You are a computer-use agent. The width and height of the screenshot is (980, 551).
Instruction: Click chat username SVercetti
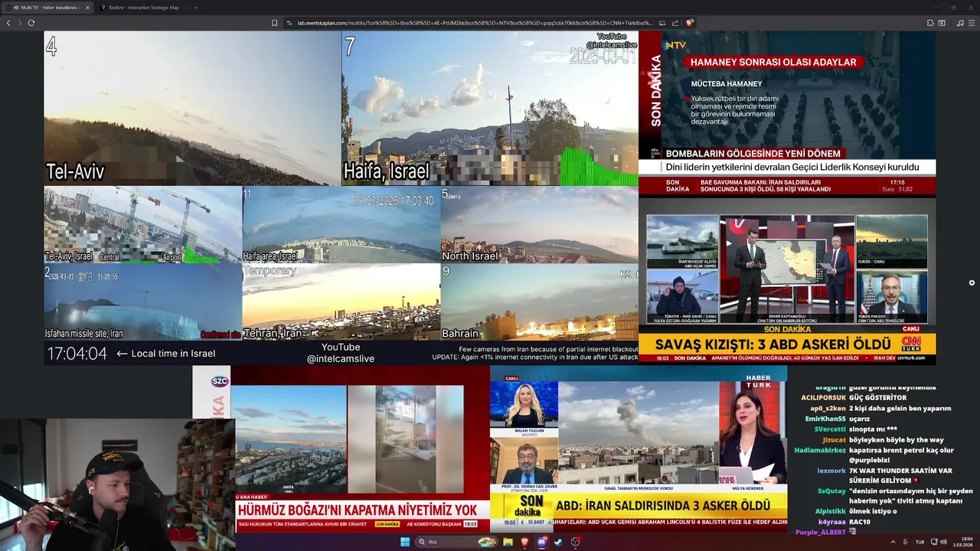pos(830,429)
